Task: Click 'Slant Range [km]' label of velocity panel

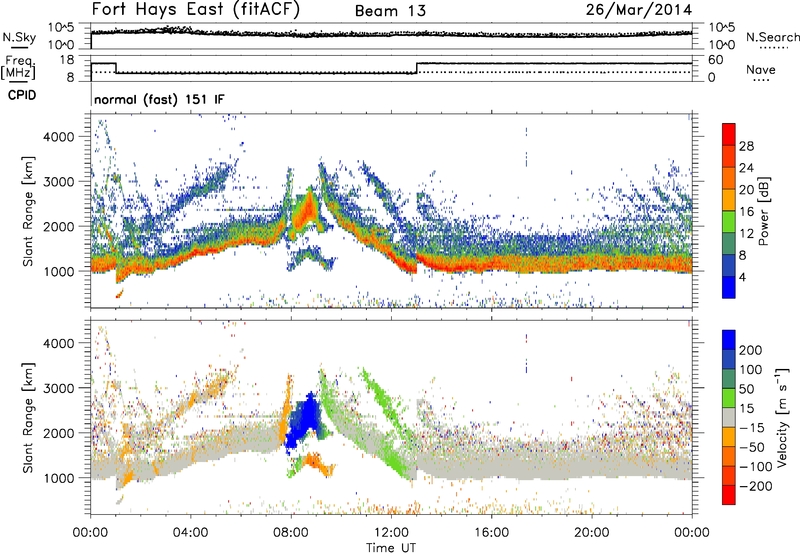Action: click(x=28, y=417)
